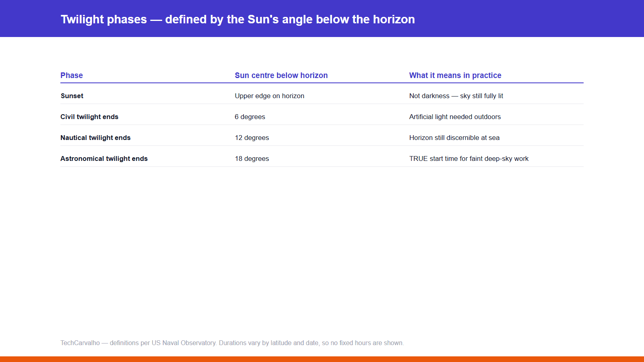Click Horizon still discernible at sea text

coord(454,138)
